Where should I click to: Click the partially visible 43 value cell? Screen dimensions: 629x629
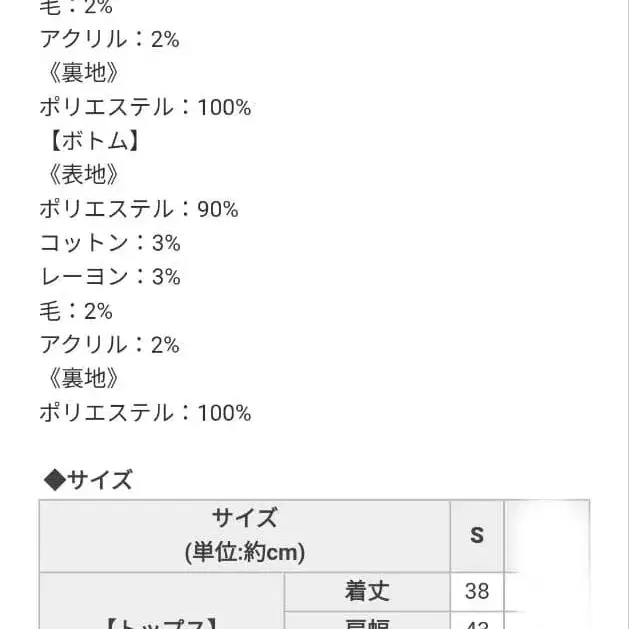(477, 622)
